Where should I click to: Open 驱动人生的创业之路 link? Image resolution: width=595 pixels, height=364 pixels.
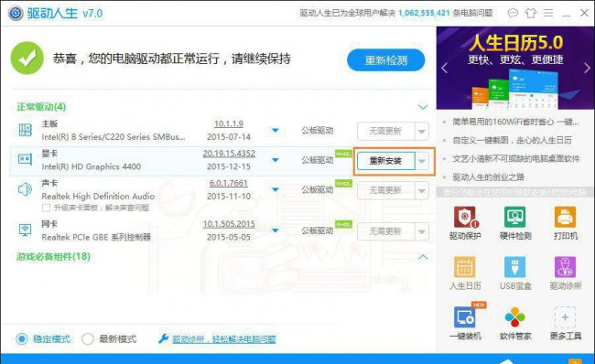coord(489,177)
